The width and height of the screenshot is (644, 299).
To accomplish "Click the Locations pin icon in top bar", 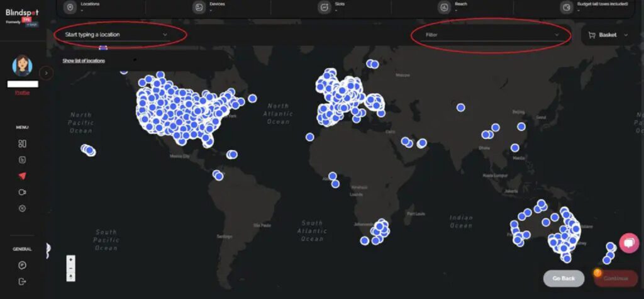I will 70,8.
